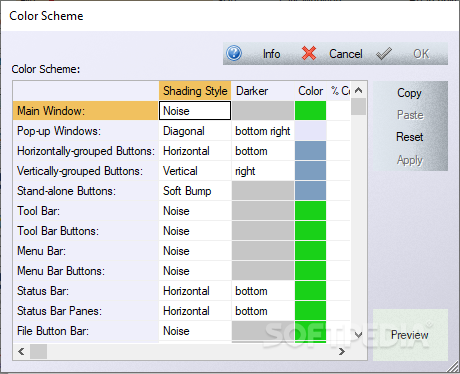Select the Menu Bar row label
The width and height of the screenshot is (460, 374).
pos(85,251)
